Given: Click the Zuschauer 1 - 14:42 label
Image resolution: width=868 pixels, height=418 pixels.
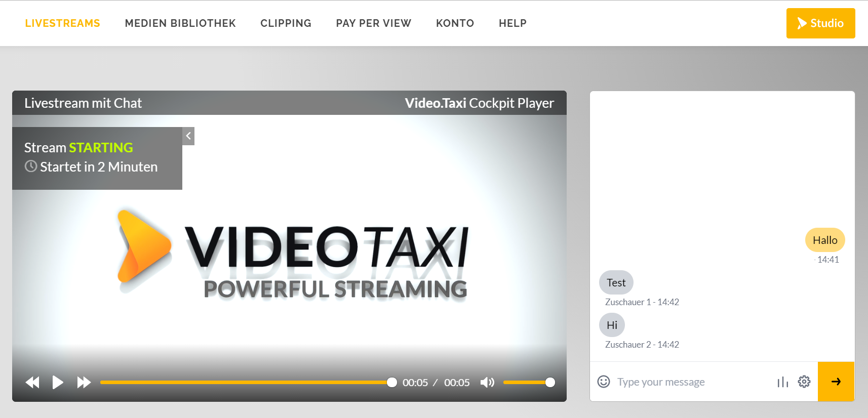Looking at the screenshot, I should click(642, 302).
